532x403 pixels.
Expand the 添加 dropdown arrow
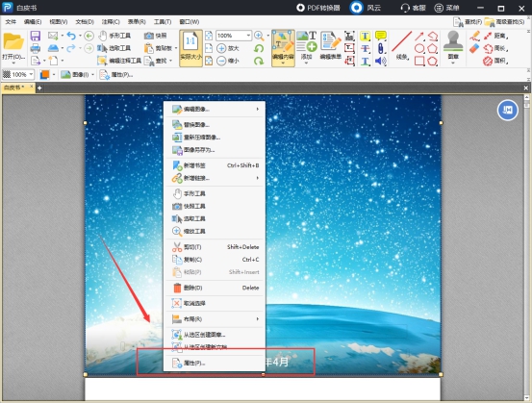[306, 63]
